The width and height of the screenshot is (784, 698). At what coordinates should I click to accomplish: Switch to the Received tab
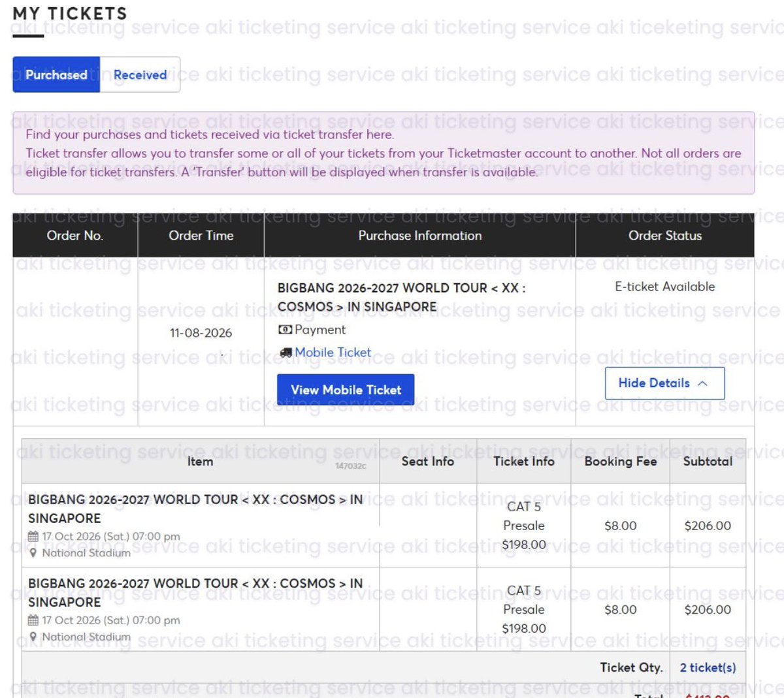point(140,74)
